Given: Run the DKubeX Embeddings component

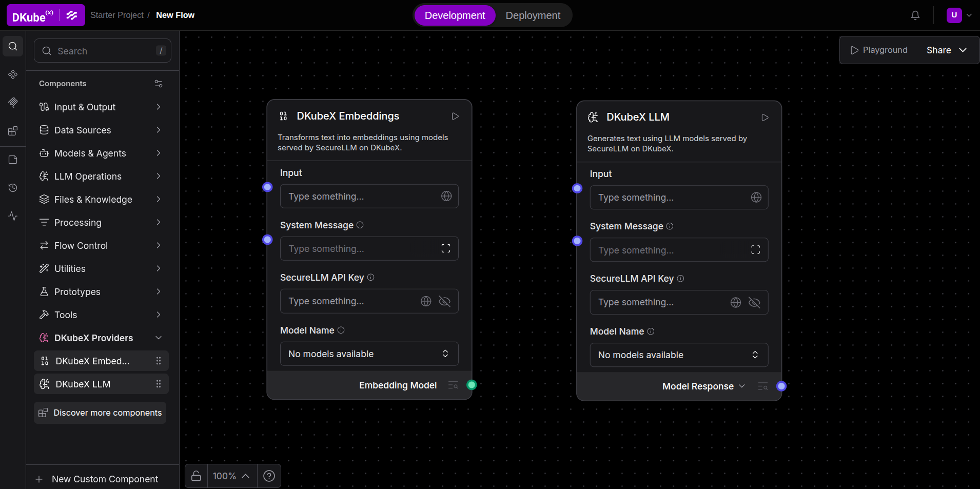Looking at the screenshot, I should pos(455,116).
